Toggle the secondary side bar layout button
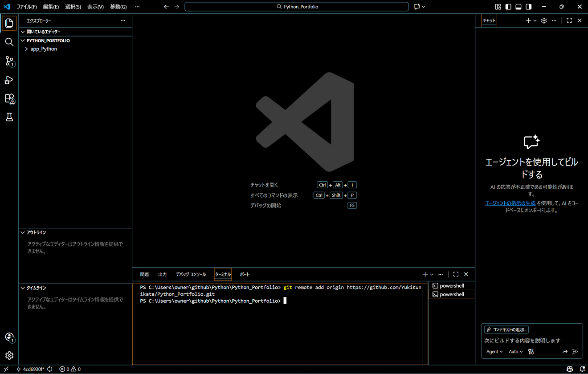 pos(529,7)
